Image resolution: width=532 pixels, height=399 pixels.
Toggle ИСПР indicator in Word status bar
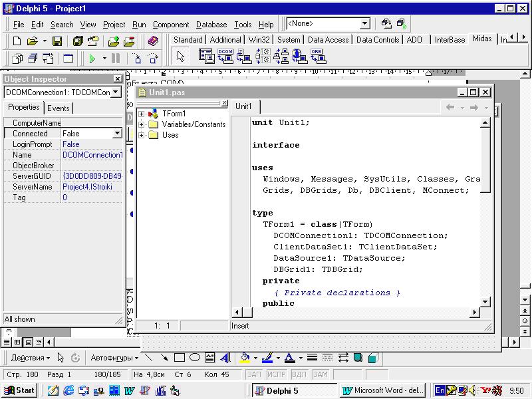coord(277,374)
